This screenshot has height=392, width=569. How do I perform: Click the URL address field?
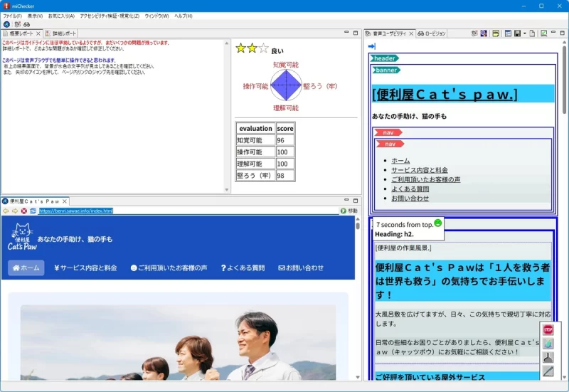coord(188,211)
